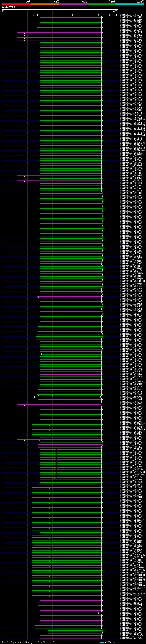Select hit UniRef100_Q6DGV1
The width and height of the screenshot is (146, 644).
point(131,156)
